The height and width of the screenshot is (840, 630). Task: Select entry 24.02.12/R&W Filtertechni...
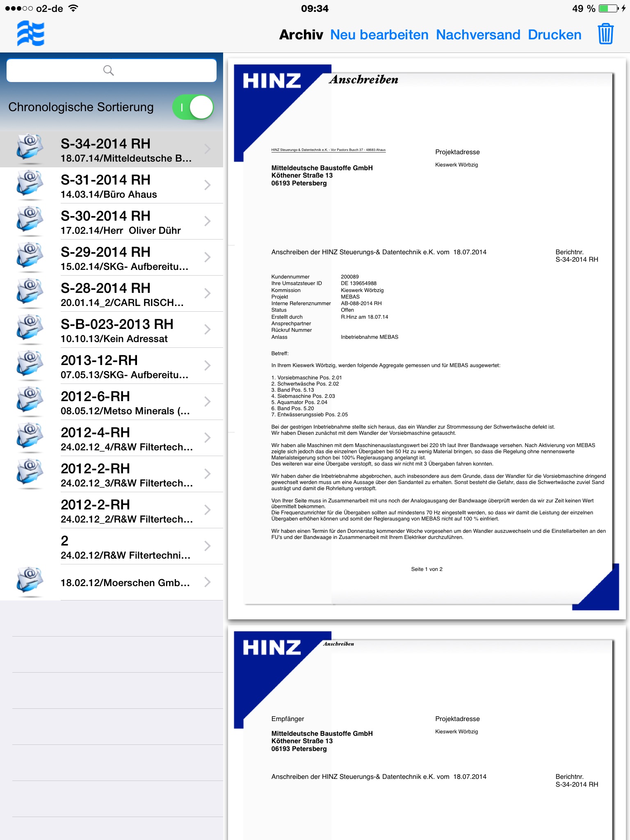click(x=112, y=546)
